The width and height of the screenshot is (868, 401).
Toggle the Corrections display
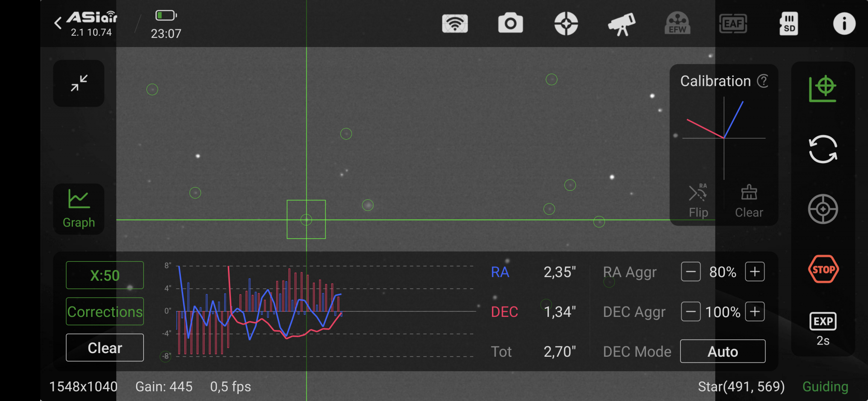pyautogui.click(x=105, y=311)
